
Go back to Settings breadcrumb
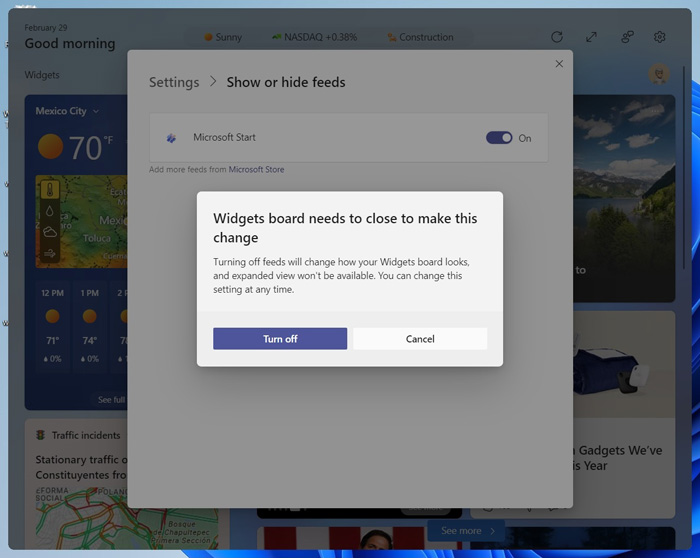click(174, 82)
